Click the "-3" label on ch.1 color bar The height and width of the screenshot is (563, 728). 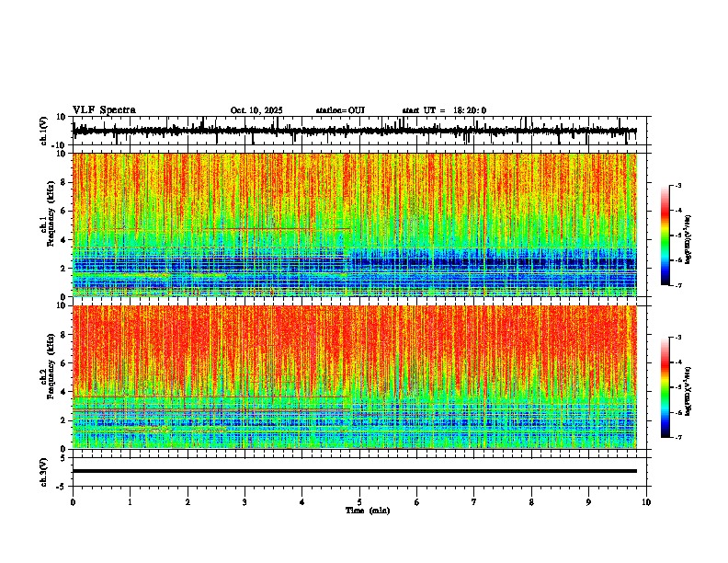click(677, 186)
